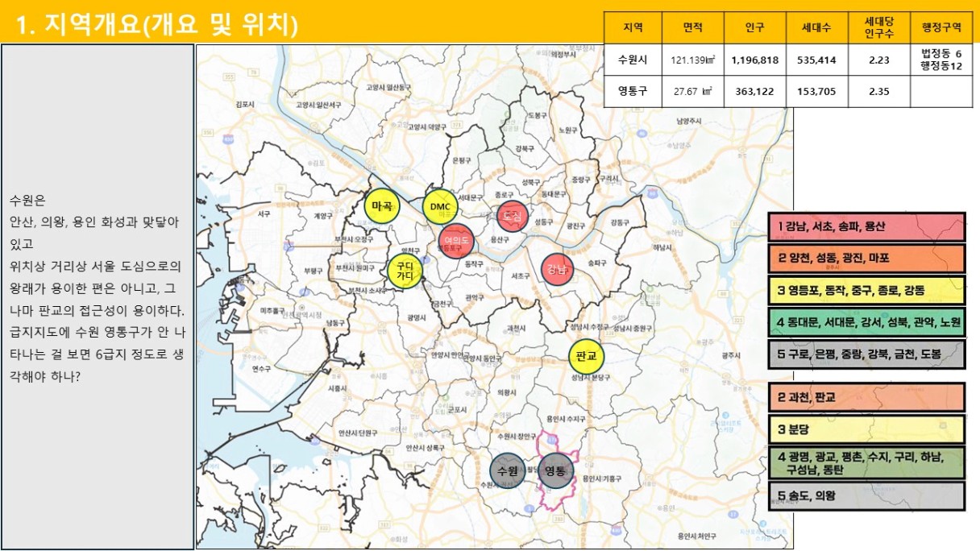The width and height of the screenshot is (980, 551).
Task: Click the cell with value '2.35'
Action: 878,92
